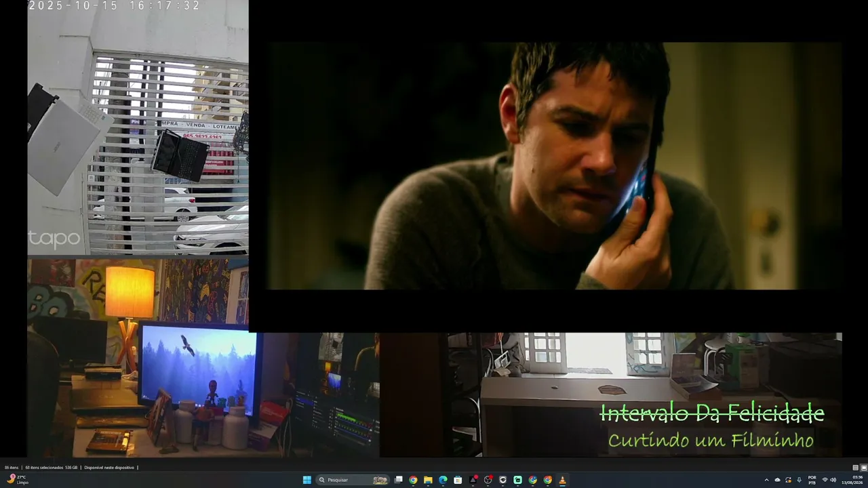Open the OneDrive cloud tray icon
The image size is (868, 488).
click(778, 480)
